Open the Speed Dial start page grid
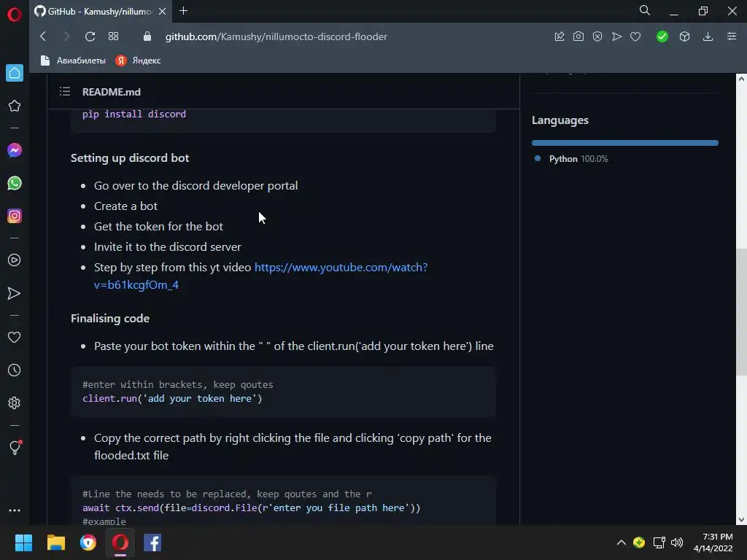747x560 pixels. click(113, 36)
